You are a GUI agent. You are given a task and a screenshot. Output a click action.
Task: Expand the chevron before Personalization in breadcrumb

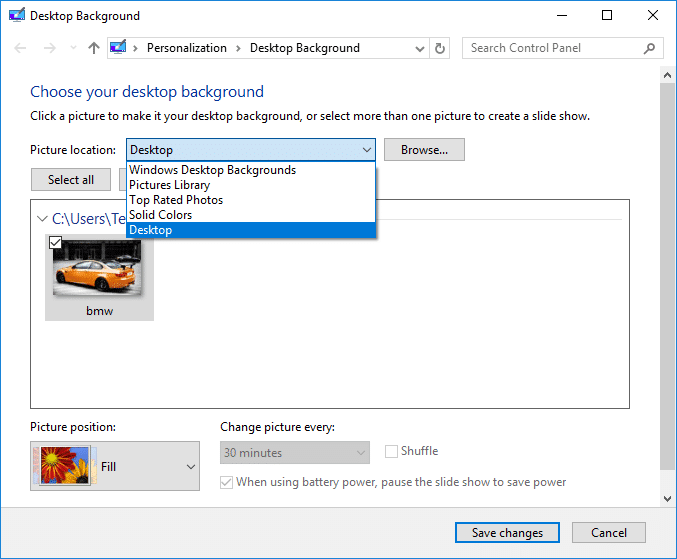135,48
